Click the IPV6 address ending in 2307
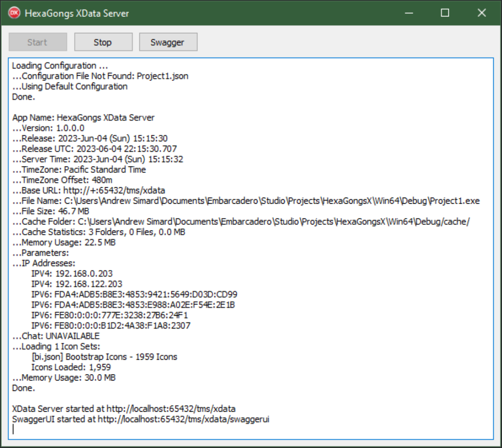 pyautogui.click(x=111, y=326)
